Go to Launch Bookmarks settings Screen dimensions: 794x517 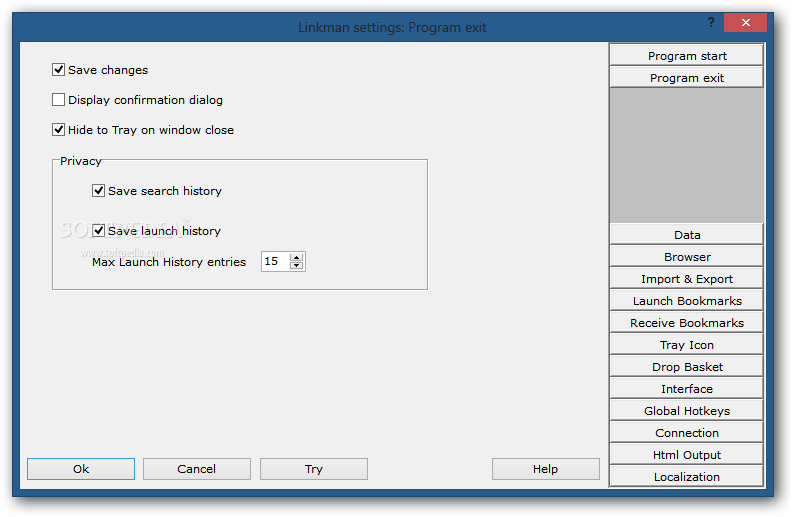point(687,301)
